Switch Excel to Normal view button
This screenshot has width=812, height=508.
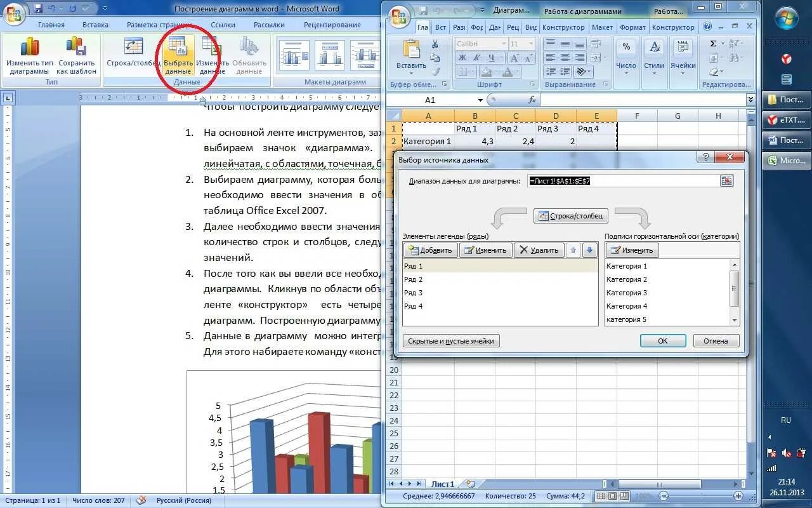(x=601, y=496)
